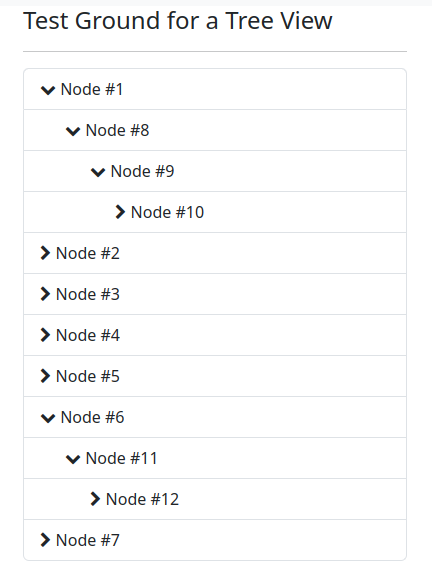Collapse Node #11 chevron icon
The width and height of the screenshot is (432, 578).
coord(73,459)
